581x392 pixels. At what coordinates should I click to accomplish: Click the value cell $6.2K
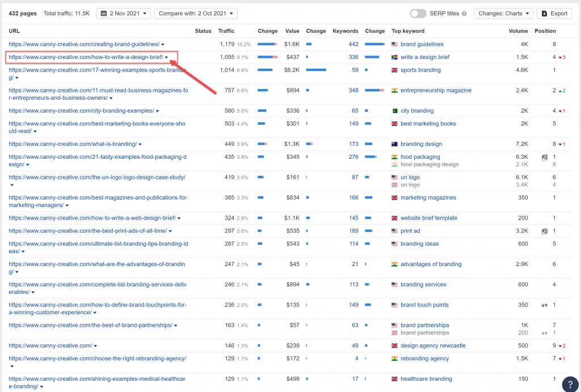pos(292,70)
